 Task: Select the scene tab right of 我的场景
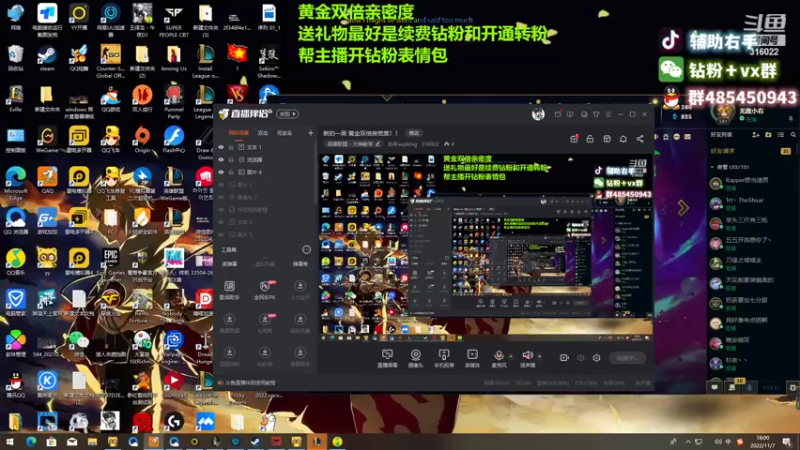pyautogui.click(x=263, y=133)
